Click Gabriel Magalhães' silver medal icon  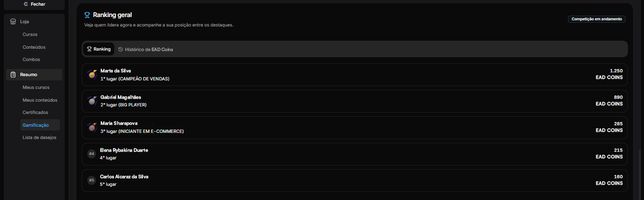click(92, 101)
